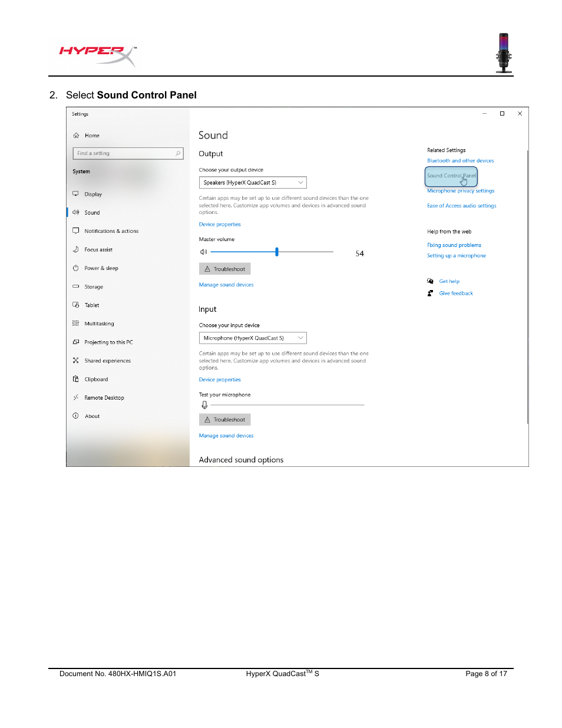Click Troubleshoot button under Test your microphone
Screen dimensions: 562x728
225,420
